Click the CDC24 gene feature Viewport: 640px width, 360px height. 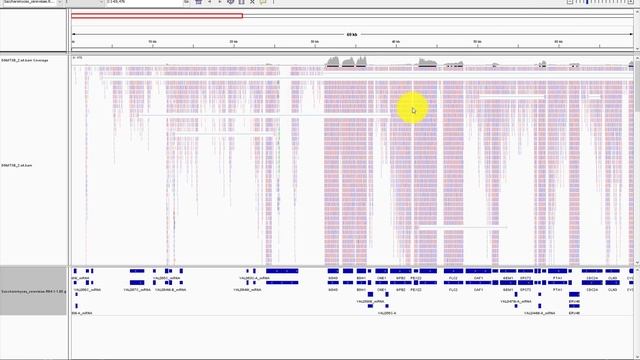coord(592,271)
